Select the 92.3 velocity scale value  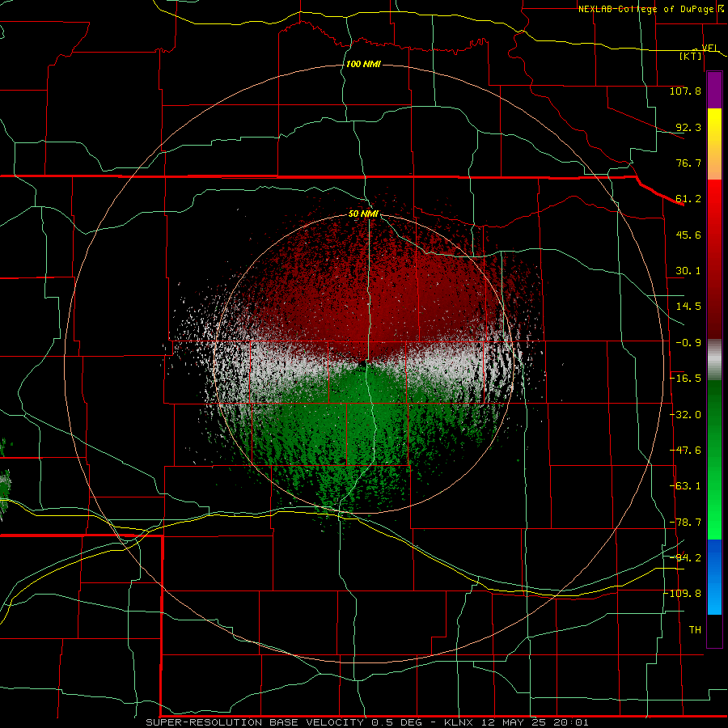point(688,127)
